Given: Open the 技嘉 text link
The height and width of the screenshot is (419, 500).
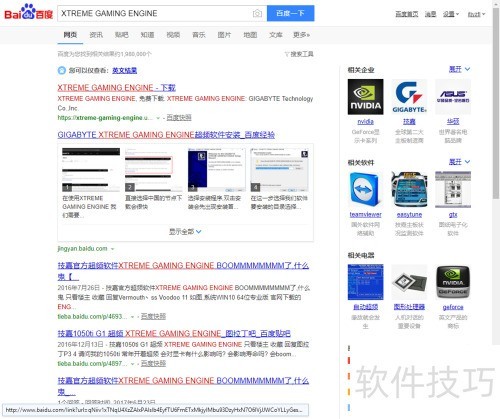Looking at the screenshot, I should coord(409,121).
